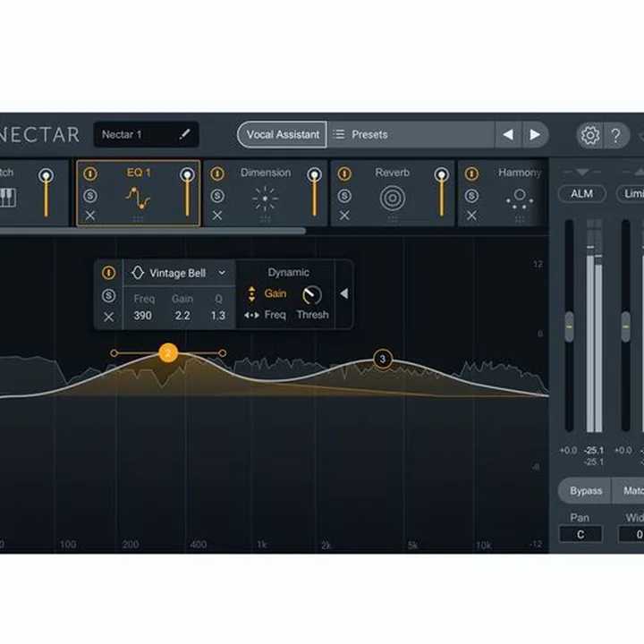Select dynamic Gain mode

[275, 293]
